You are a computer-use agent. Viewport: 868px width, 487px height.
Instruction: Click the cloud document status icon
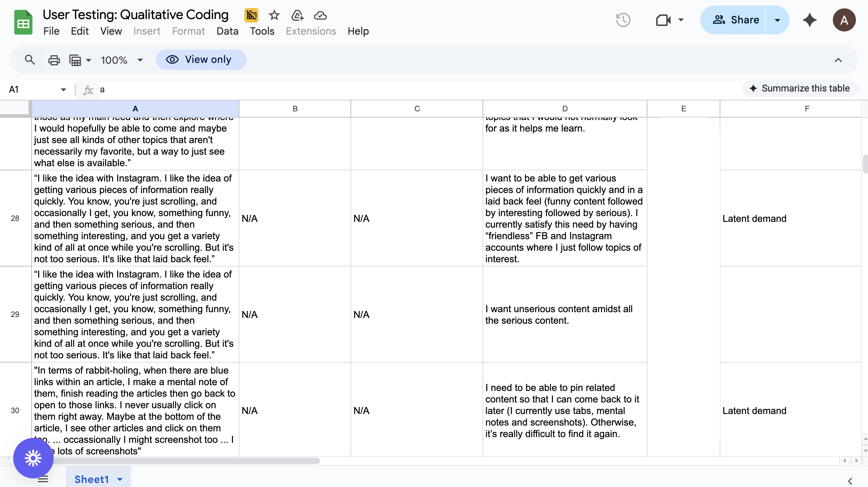coord(320,15)
